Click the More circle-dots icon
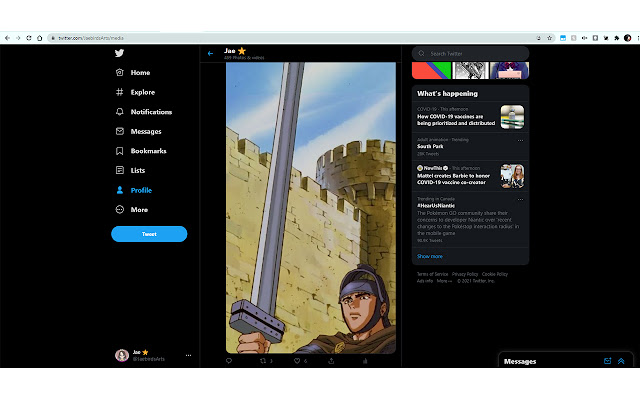 120,210
